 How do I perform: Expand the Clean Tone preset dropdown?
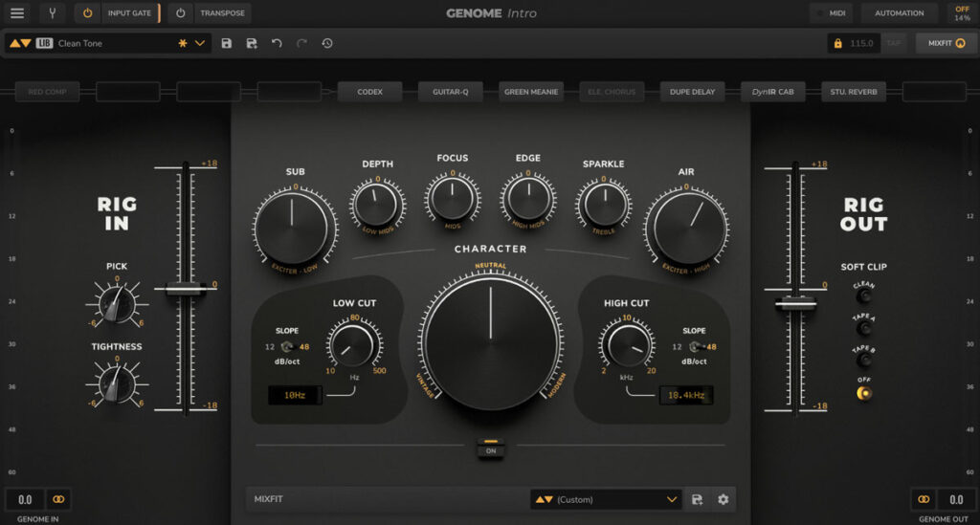pyautogui.click(x=200, y=43)
